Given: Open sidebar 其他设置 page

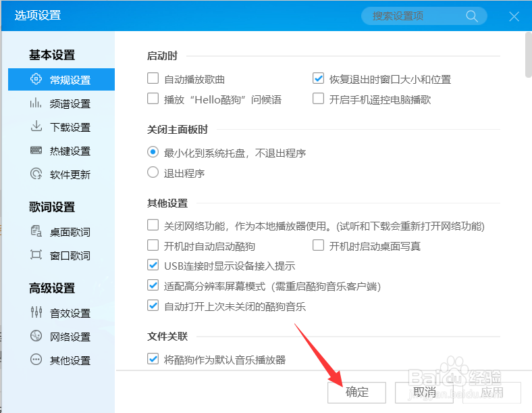Looking at the screenshot, I should click(x=61, y=360).
